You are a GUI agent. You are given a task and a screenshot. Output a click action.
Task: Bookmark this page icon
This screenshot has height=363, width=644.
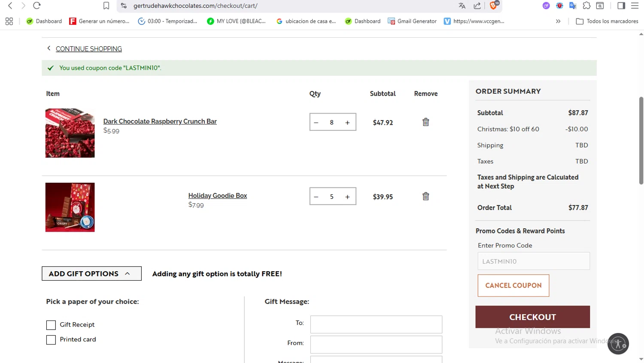click(x=106, y=6)
